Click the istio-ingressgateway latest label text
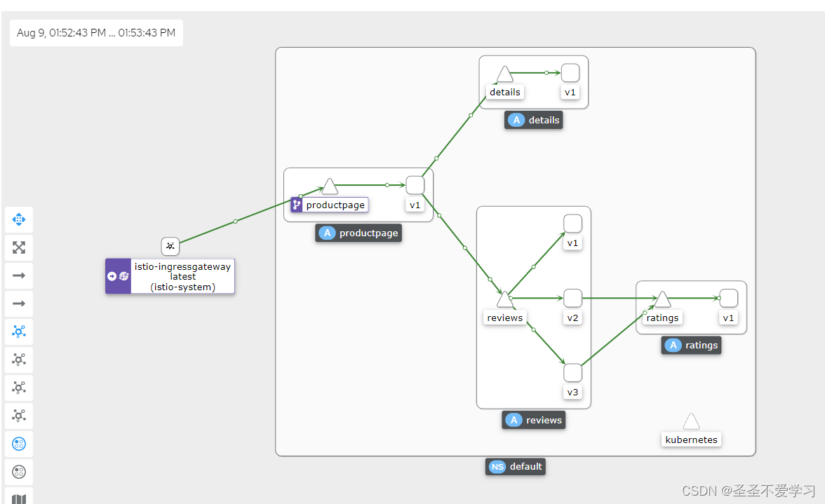This screenshot has height=504, width=825. 182,276
